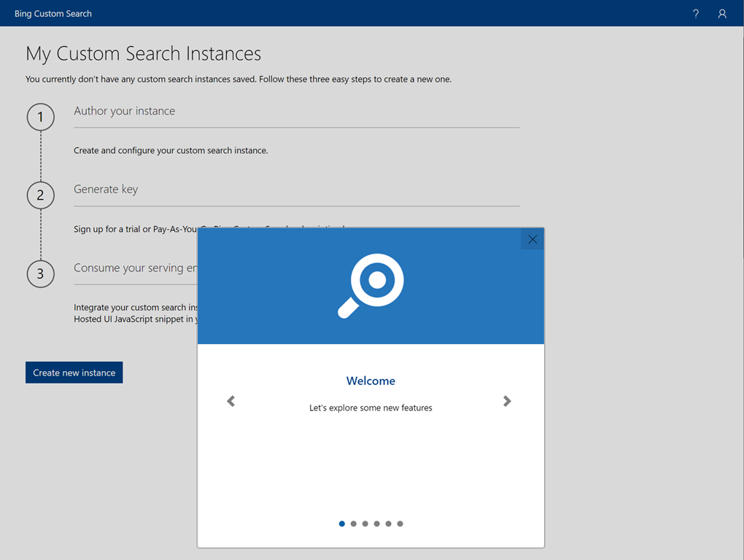
Task: Open the help question mark icon
Action: coord(695,14)
